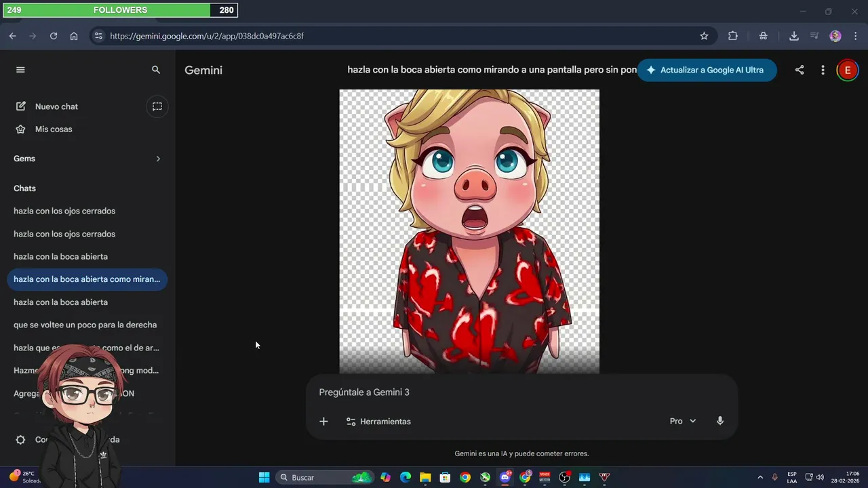Screen dimensions: 868x488
Task: Open Voicemeeter from taskbar
Action: pos(545,477)
